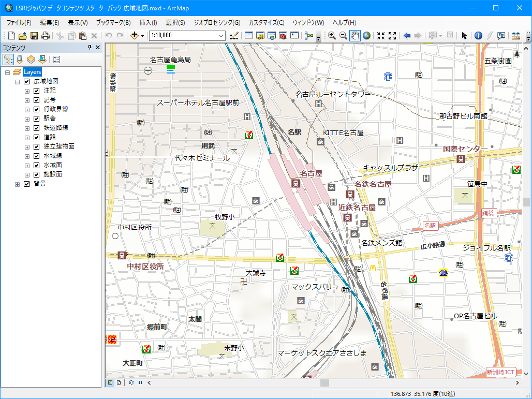
Task: Open the Add Data dropdown arrow
Action: pyautogui.click(x=142, y=36)
